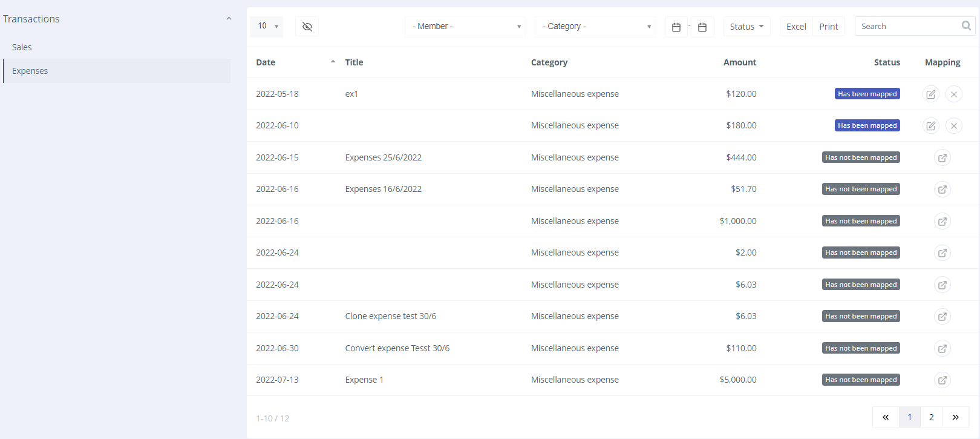Click the search magnifier icon

(966, 26)
